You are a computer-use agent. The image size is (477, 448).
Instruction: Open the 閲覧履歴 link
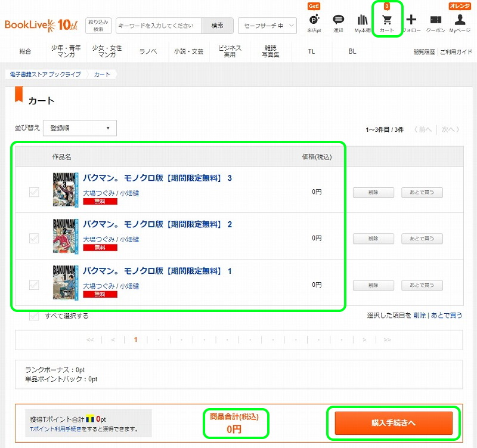(424, 52)
